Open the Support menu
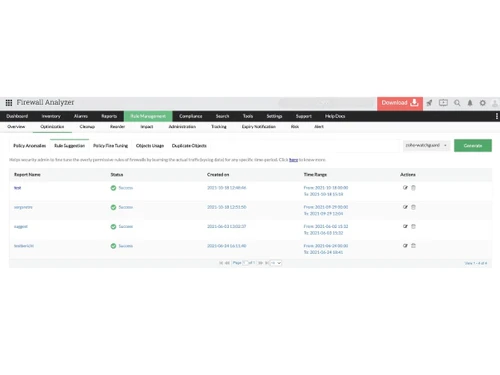 coord(304,116)
